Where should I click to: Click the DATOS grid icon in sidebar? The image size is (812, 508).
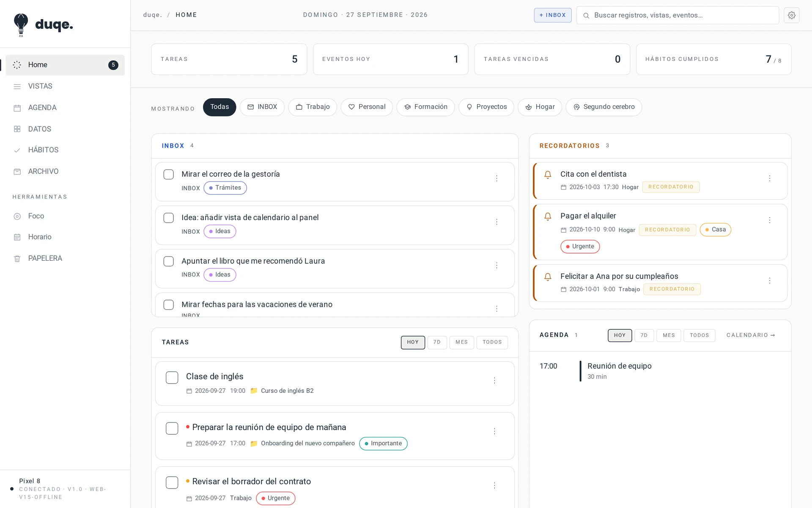17,129
